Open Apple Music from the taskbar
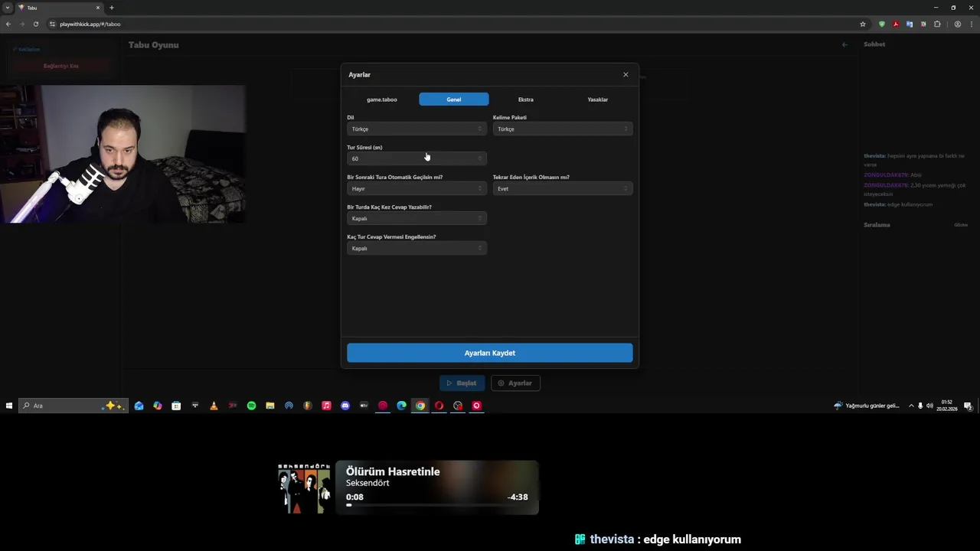The height and width of the screenshot is (551, 980). click(x=326, y=406)
